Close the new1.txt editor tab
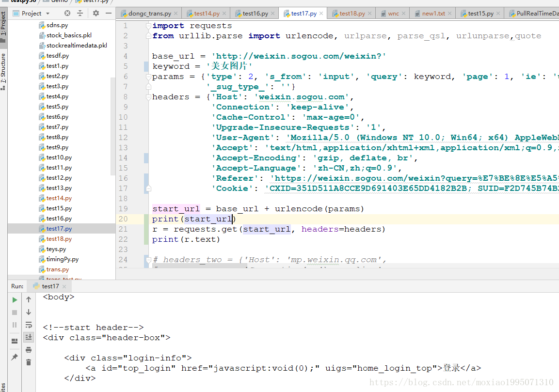Image resolution: width=559 pixels, height=392 pixels. pyautogui.click(x=449, y=14)
